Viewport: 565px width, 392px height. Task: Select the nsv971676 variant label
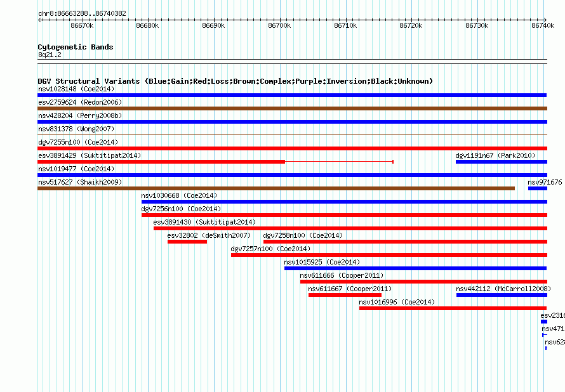(x=545, y=182)
